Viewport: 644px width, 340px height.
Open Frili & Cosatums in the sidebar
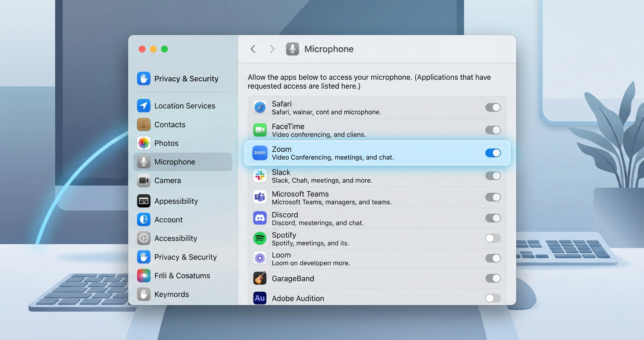click(183, 276)
